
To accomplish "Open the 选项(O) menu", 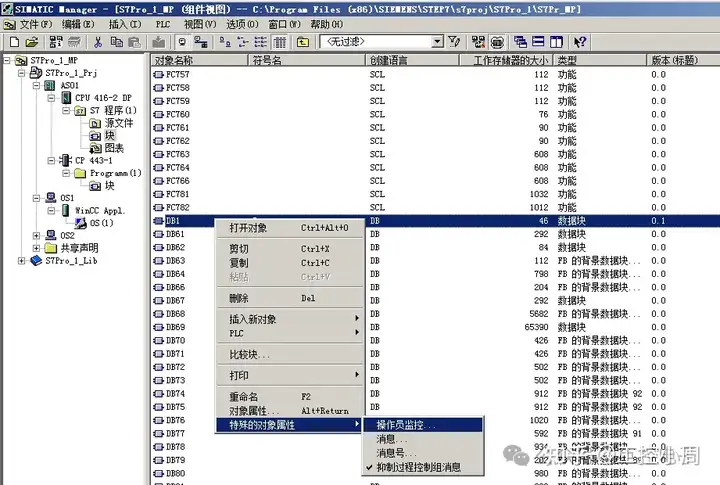I will pyautogui.click(x=242, y=24).
